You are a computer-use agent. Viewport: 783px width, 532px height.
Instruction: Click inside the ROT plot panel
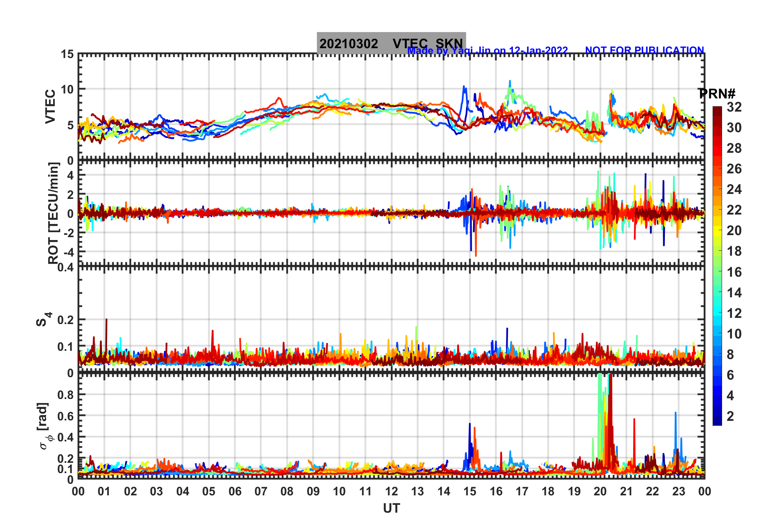point(391,213)
